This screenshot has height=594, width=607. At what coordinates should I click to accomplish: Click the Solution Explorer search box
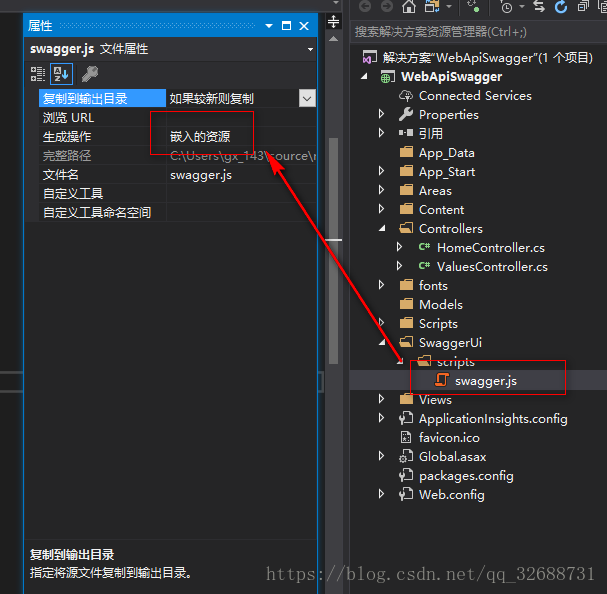(478, 32)
